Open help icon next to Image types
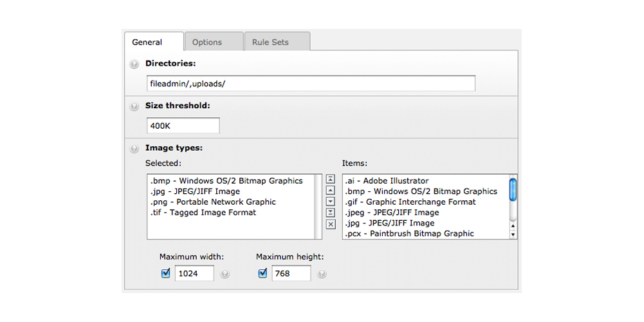 (x=134, y=149)
